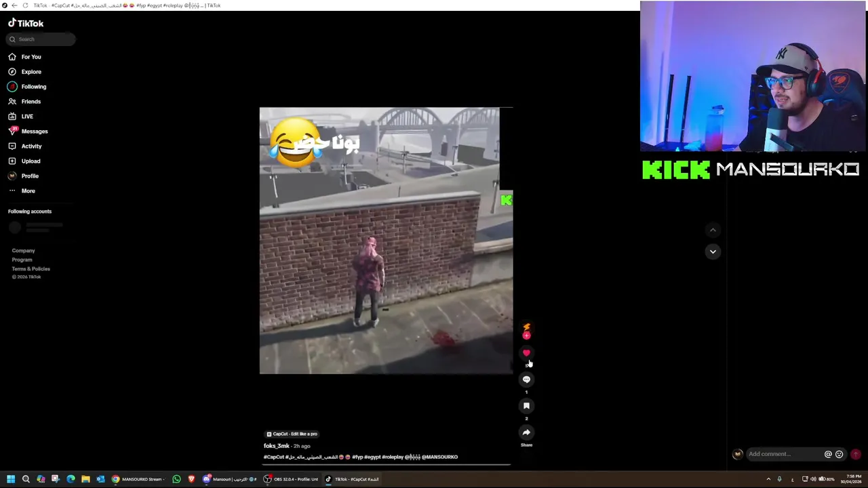Viewport: 868px width, 488px height.
Task: Pause the playing video
Action: [x=386, y=241]
